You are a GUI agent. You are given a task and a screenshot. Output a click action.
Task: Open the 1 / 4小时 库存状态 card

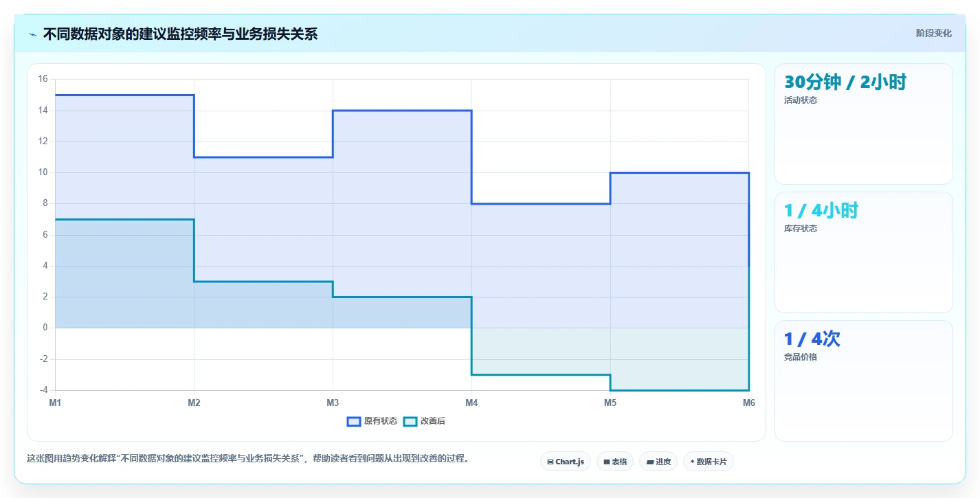click(x=864, y=252)
